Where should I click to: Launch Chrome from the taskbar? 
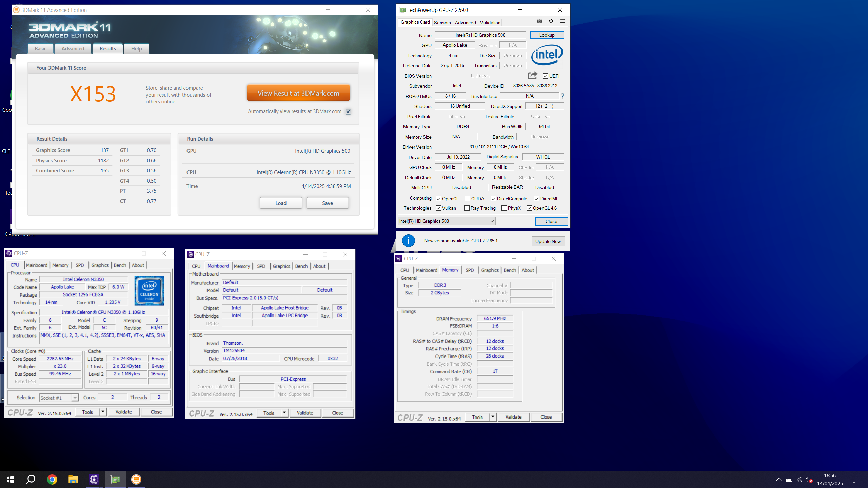pyautogui.click(x=52, y=479)
